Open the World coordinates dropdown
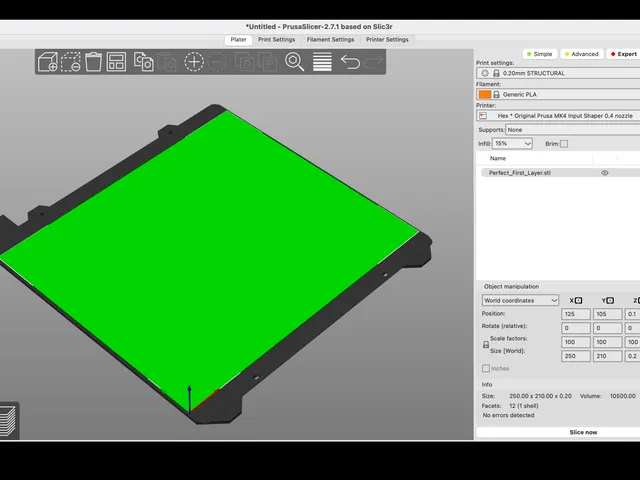This screenshot has height=480, width=640. click(x=520, y=300)
